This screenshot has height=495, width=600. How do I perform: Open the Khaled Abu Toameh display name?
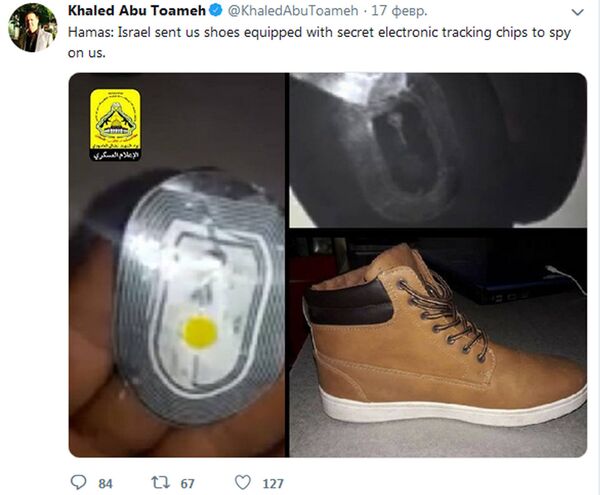pos(137,11)
